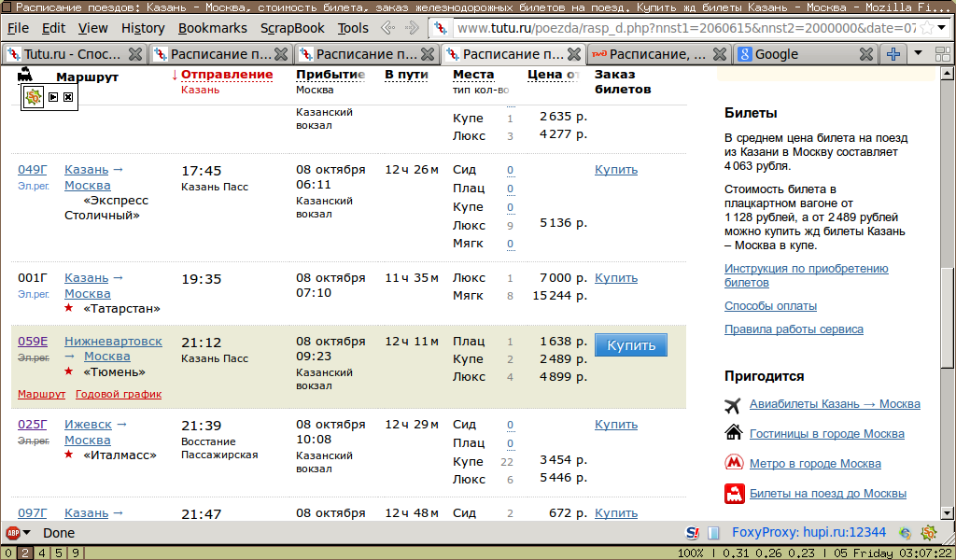This screenshot has width=956, height=560.
Task: Click the Google tab's favicon
Action: pyautogui.click(x=744, y=54)
